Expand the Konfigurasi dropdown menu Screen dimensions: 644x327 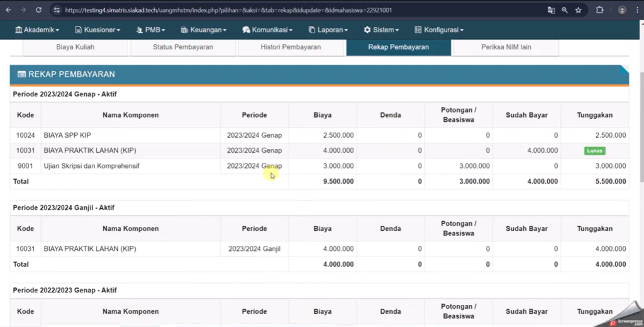[439, 30]
